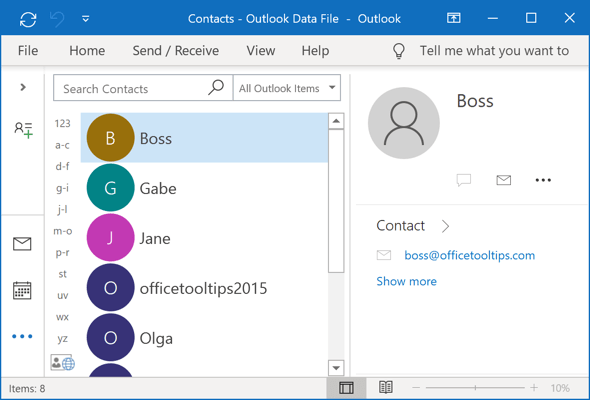Image resolution: width=590 pixels, height=400 pixels.
Task: Click the Items: 8 status text
Action: coord(27,388)
